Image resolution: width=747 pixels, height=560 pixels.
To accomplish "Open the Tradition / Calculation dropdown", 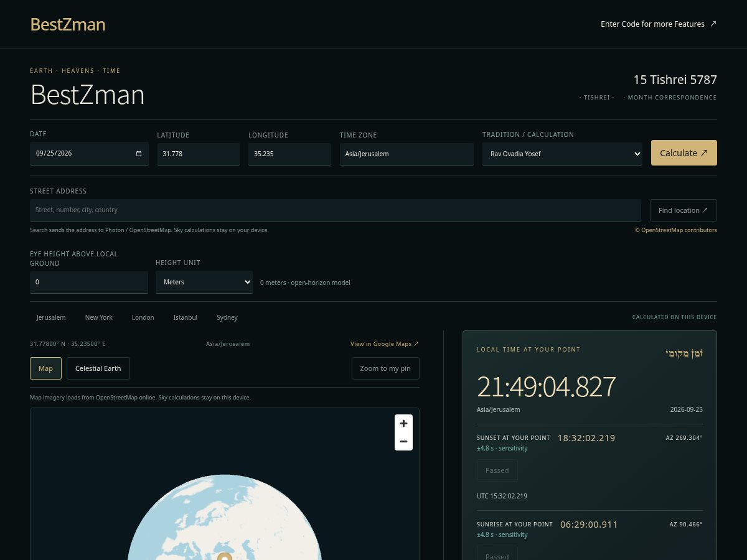I will coord(562,154).
